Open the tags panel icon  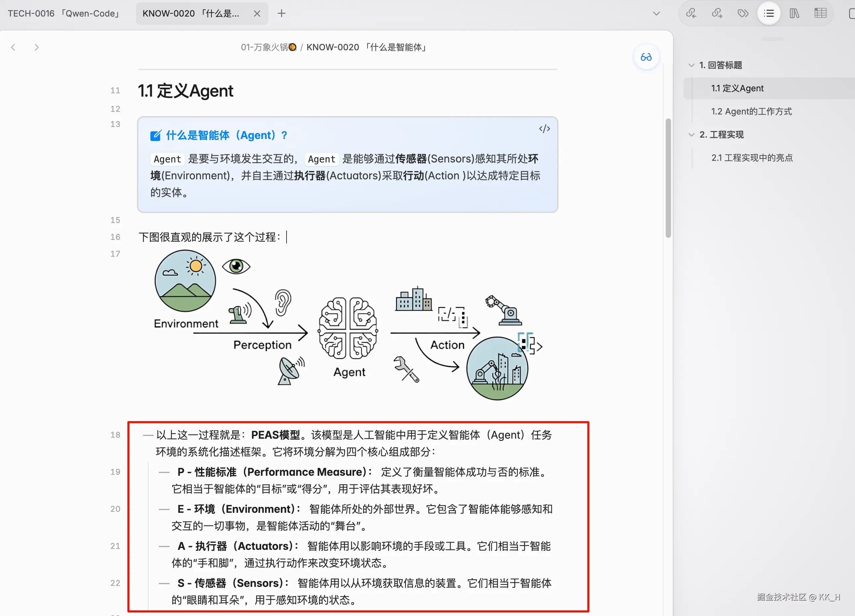coord(742,13)
